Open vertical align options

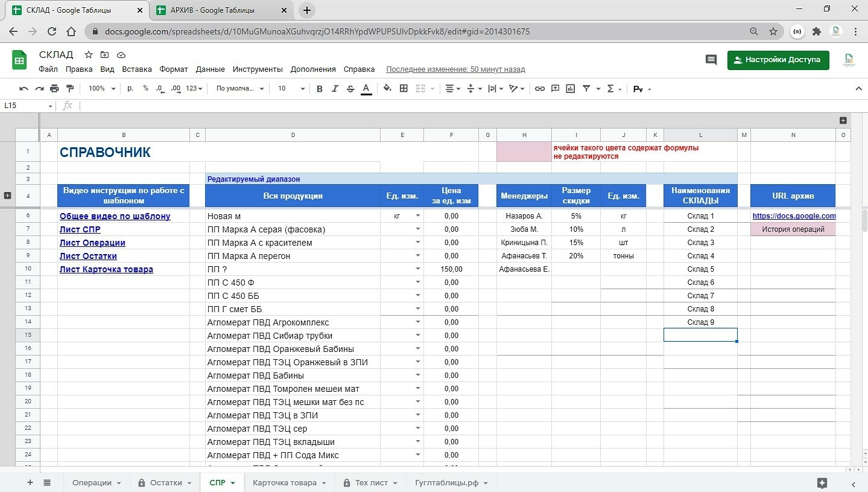pyautogui.click(x=475, y=89)
